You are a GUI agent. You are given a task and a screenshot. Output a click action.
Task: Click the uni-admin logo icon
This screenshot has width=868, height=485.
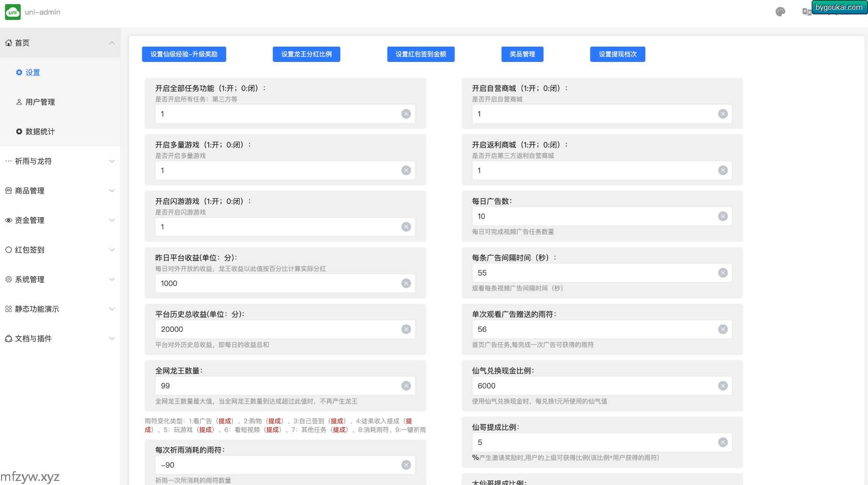[x=13, y=12]
